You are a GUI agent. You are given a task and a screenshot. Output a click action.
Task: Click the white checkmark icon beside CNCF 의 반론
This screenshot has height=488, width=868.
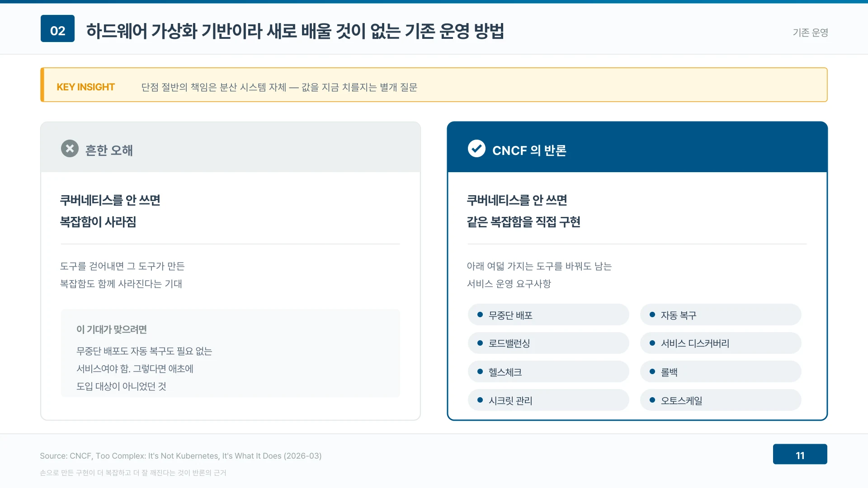coord(476,149)
